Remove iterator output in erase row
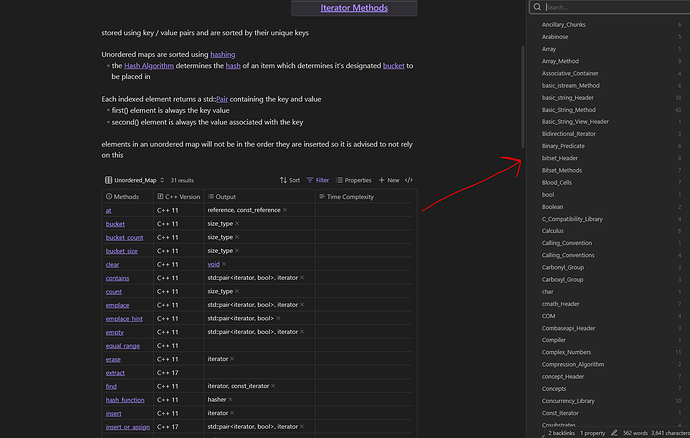The image size is (690, 438). tap(232, 359)
